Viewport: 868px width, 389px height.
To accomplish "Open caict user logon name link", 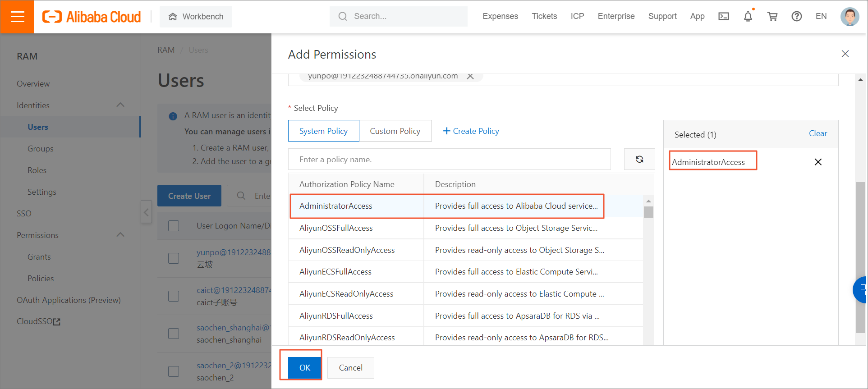I will pos(234,290).
